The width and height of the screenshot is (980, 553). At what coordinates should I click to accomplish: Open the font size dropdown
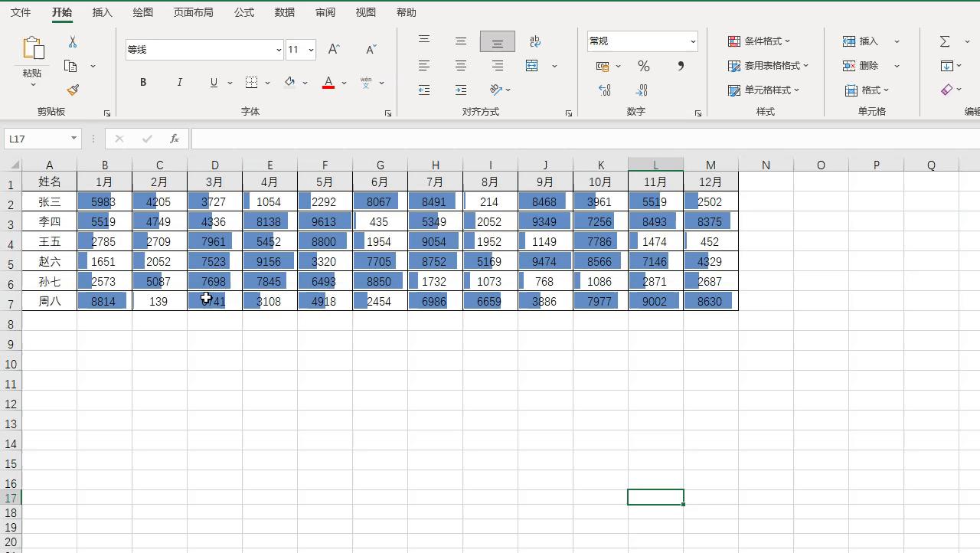click(x=310, y=49)
